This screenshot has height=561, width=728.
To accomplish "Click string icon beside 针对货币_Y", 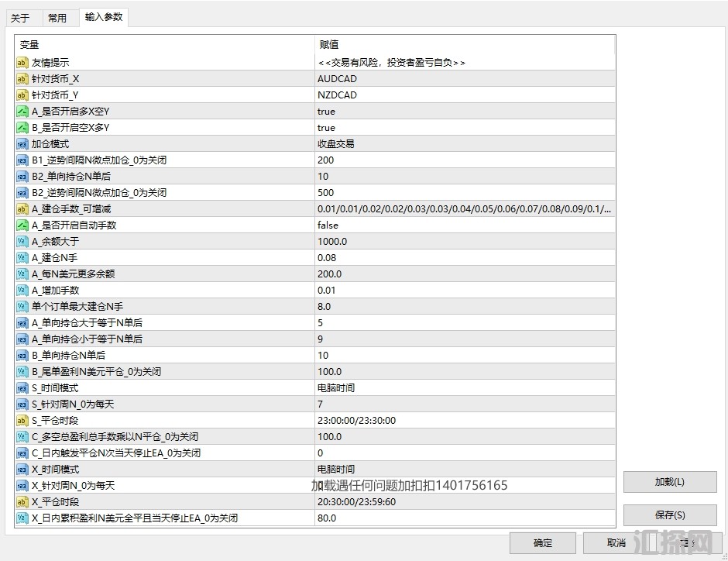I will (x=22, y=95).
